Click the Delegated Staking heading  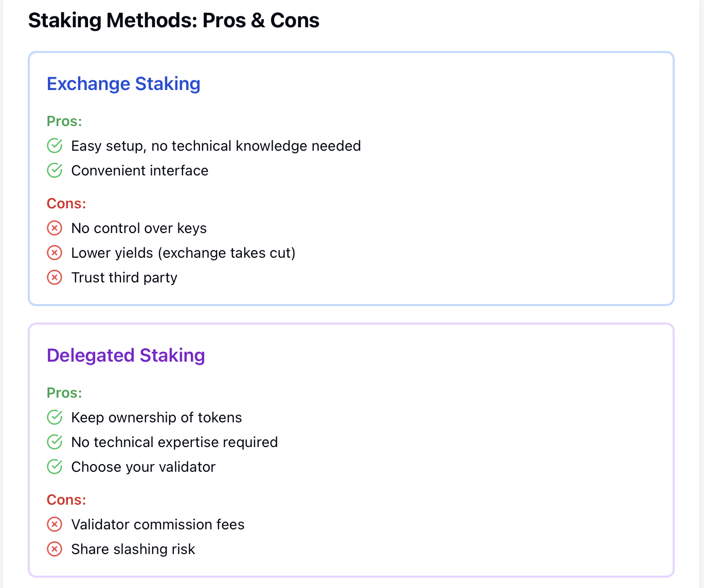pyautogui.click(x=126, y=355)
